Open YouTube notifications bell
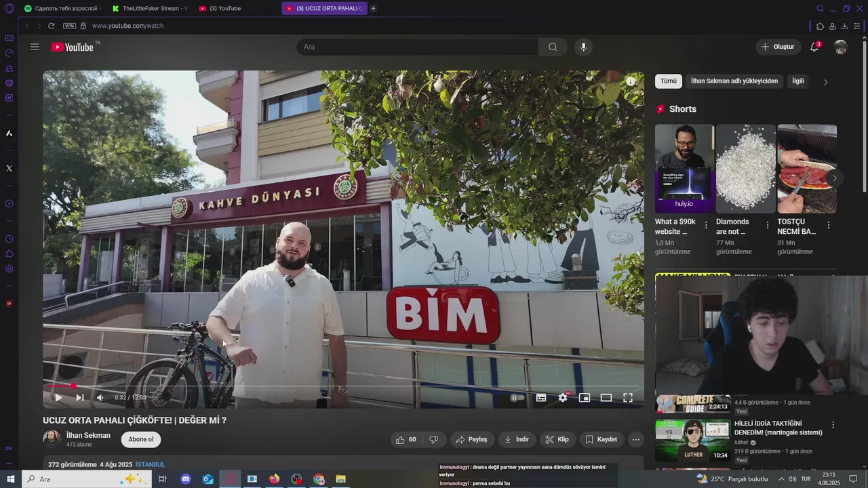The height and width of the screenshot is (488, 868). pos(814,47)
